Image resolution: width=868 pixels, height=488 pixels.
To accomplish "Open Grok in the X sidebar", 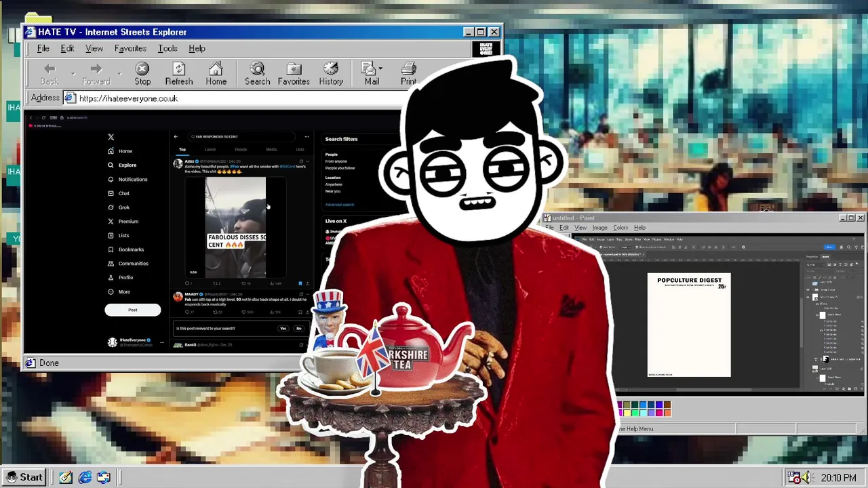I will click(119, 207).
